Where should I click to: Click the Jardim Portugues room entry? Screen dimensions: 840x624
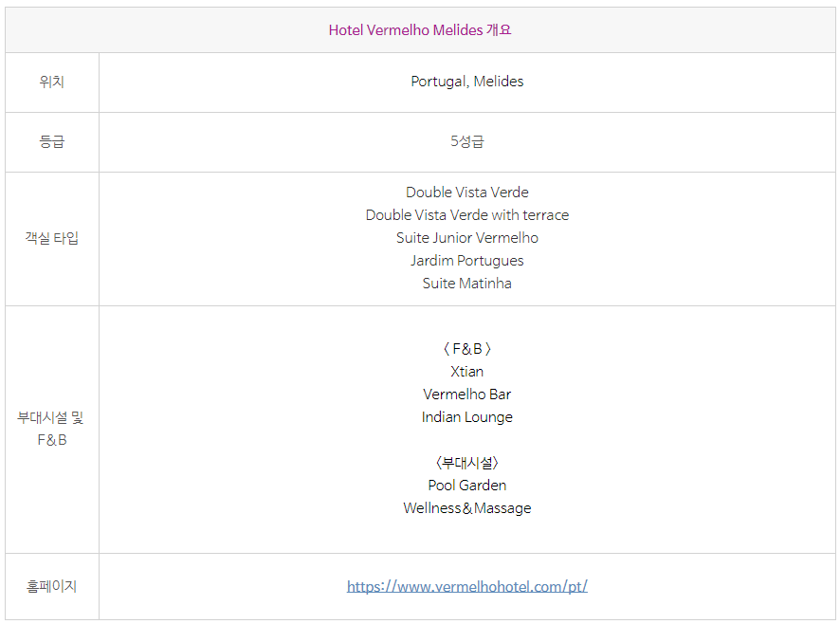(467, 261)
